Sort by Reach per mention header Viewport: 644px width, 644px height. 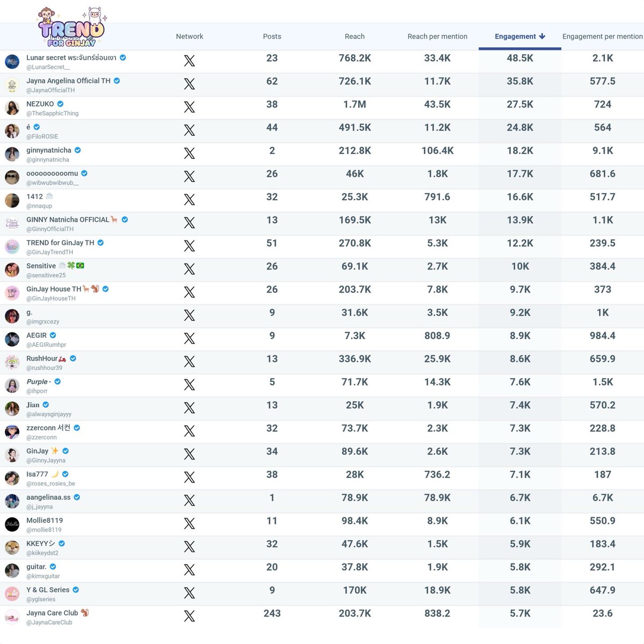click(437, 36)
